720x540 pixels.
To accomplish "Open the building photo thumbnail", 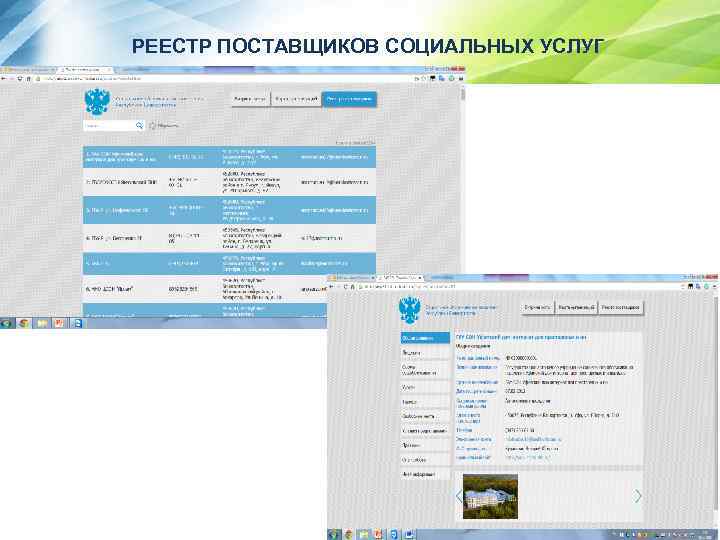I will [490, 496].
